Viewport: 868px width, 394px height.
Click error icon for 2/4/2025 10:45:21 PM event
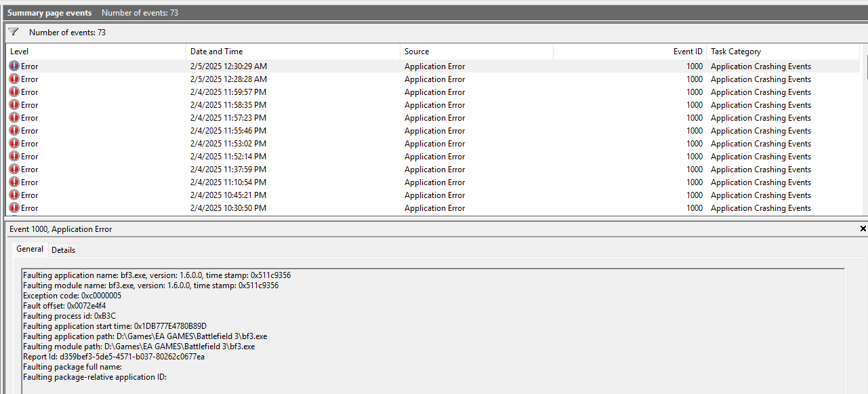point(14,195)
